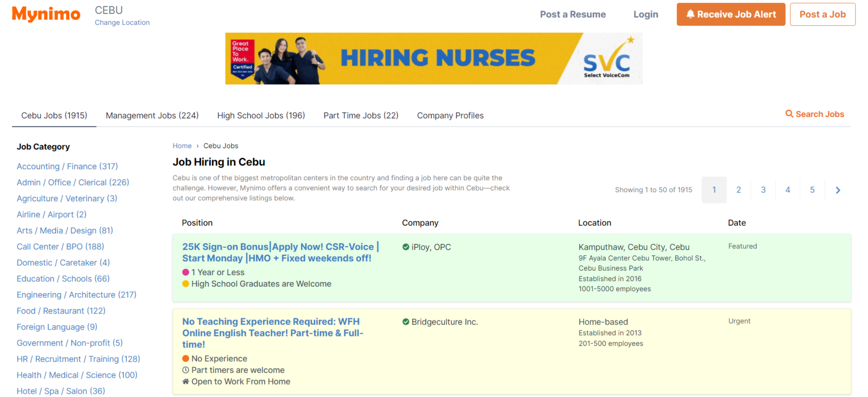This screenshot has height=397, width=868.
Task: Click the Job Hiring in Cebu heading
Action: click(x=219, y=162)
